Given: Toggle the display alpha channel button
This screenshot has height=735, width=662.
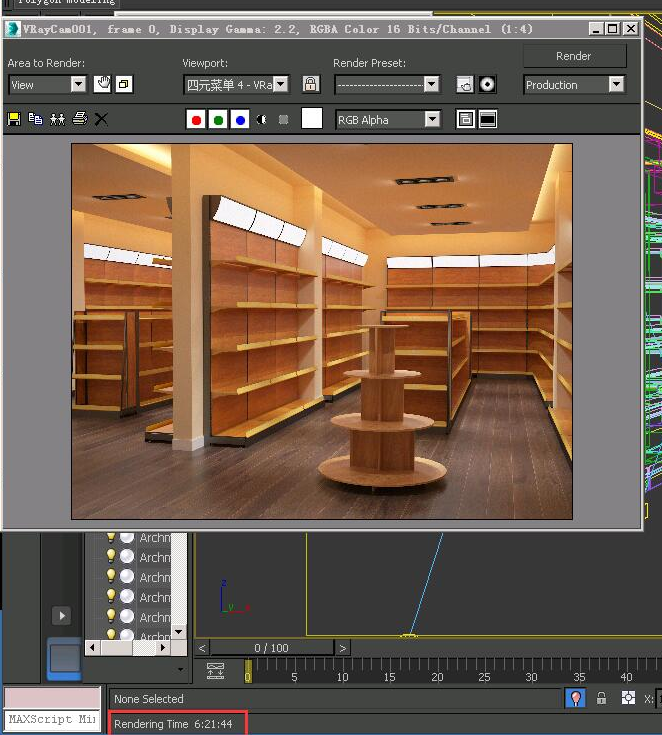Looking at the screenshot, I should pos(262,120).
